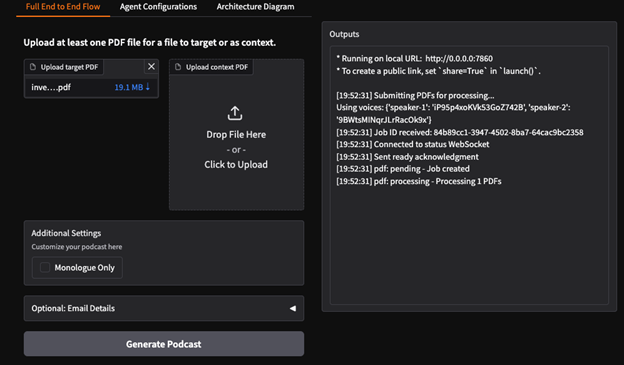Click the Job ID received log line
Viewport: 624px width, 365px height.
coord(460,132)
